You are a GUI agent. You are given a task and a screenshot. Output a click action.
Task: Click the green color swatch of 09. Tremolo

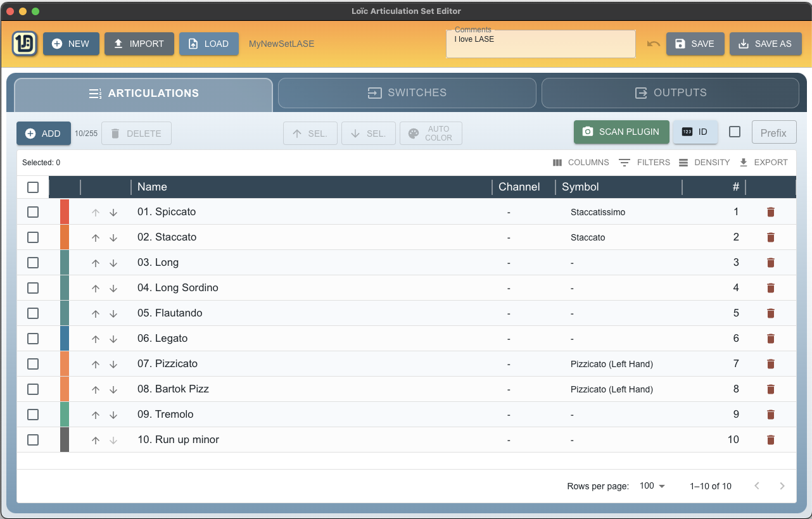(65, 414)
